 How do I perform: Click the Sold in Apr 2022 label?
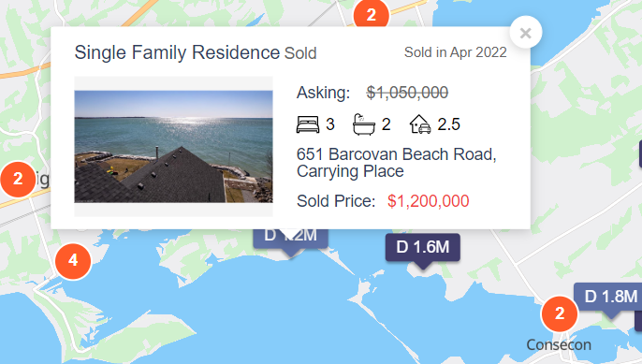455,52
